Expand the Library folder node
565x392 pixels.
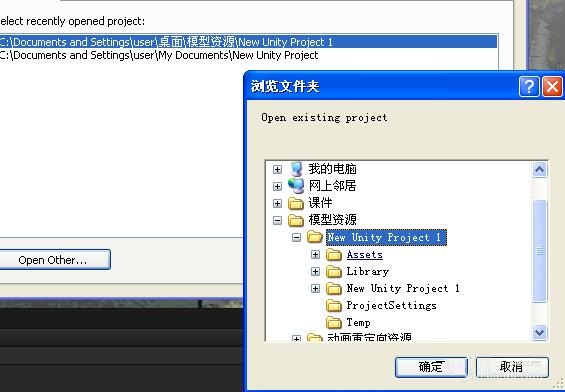pos(315,271)
